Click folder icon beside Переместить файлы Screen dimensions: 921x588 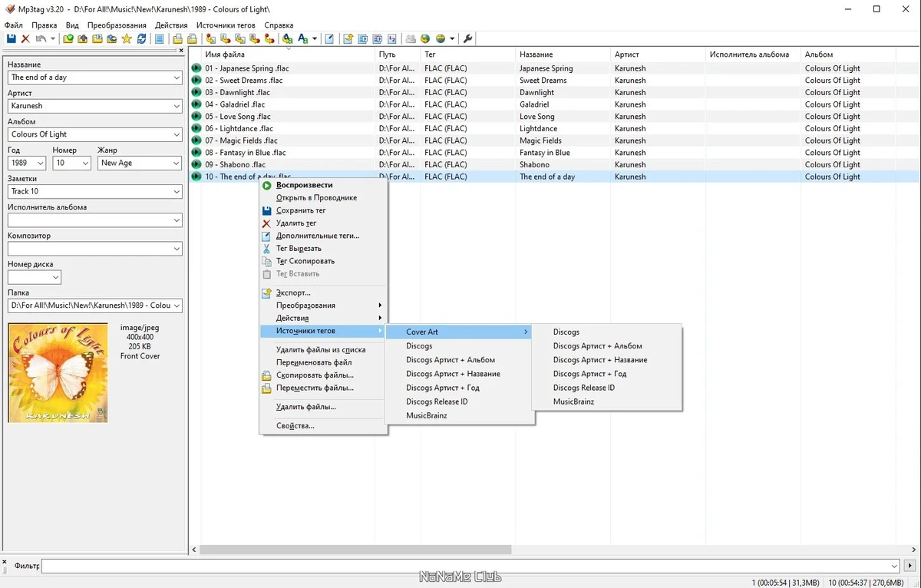pyautogui.click(x=267, y=388)
